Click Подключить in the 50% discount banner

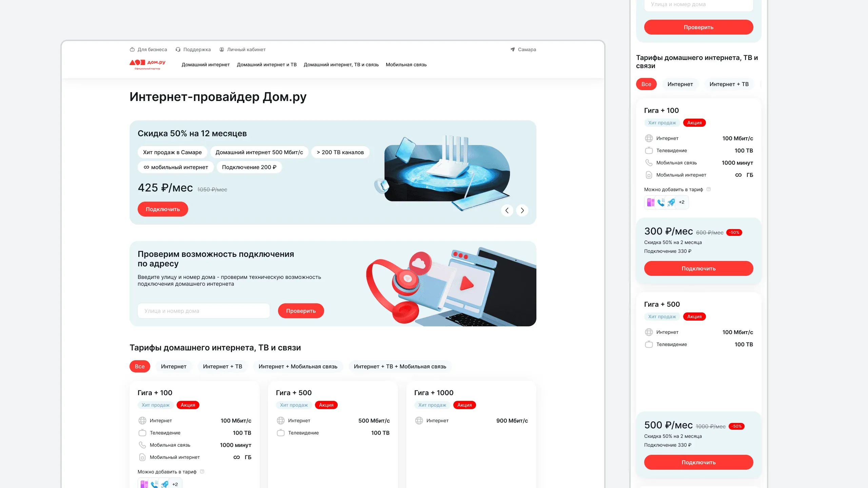pyautogui.click(x=163, y=209)
